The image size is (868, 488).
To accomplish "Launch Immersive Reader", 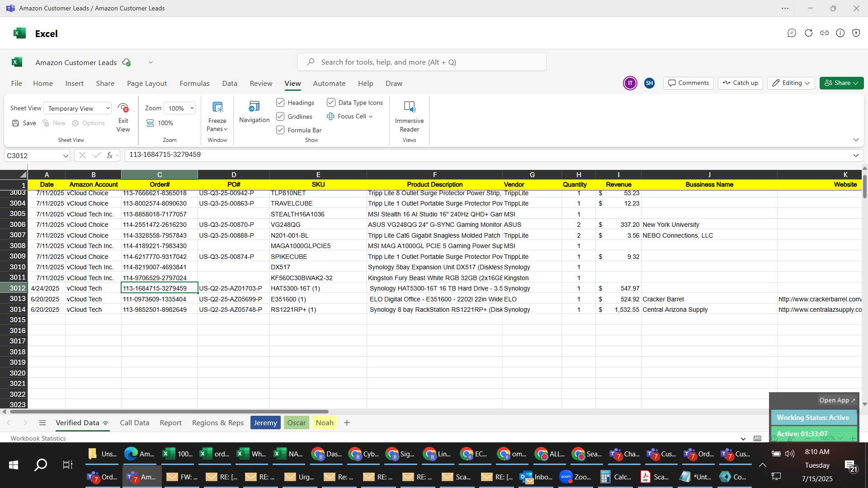I will [409, 107].
